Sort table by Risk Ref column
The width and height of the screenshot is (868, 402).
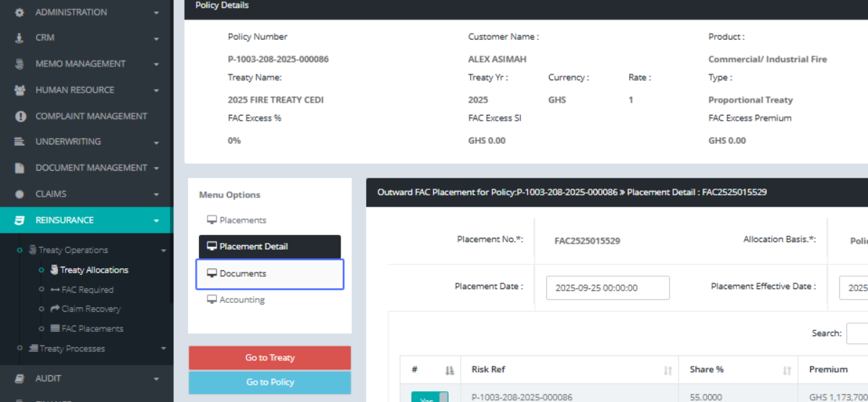[667, 370]
